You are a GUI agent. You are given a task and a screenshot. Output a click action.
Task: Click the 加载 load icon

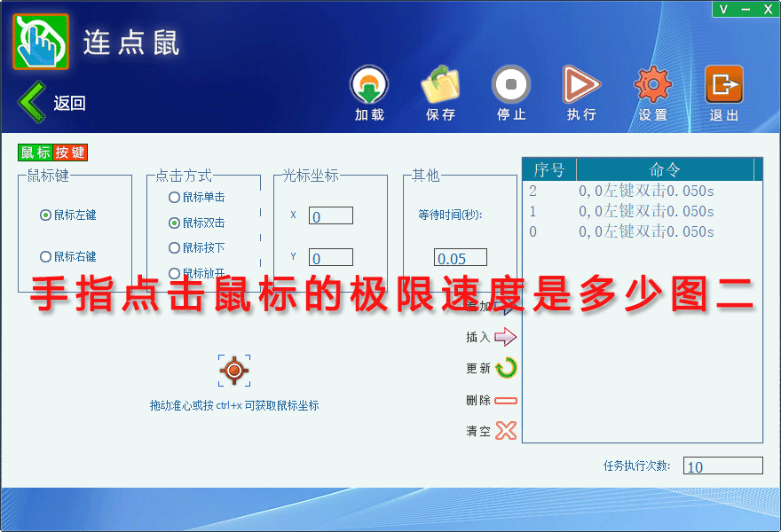point(369,84)
